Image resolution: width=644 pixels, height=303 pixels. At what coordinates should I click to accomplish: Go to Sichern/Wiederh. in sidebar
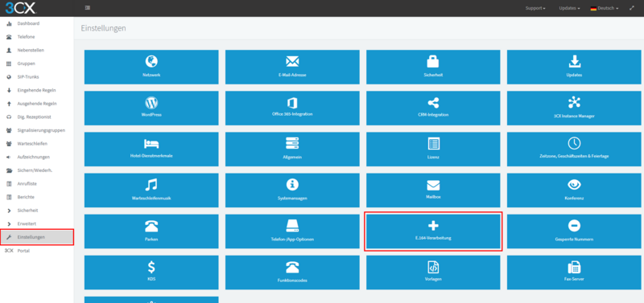click(x=37, y=170)
